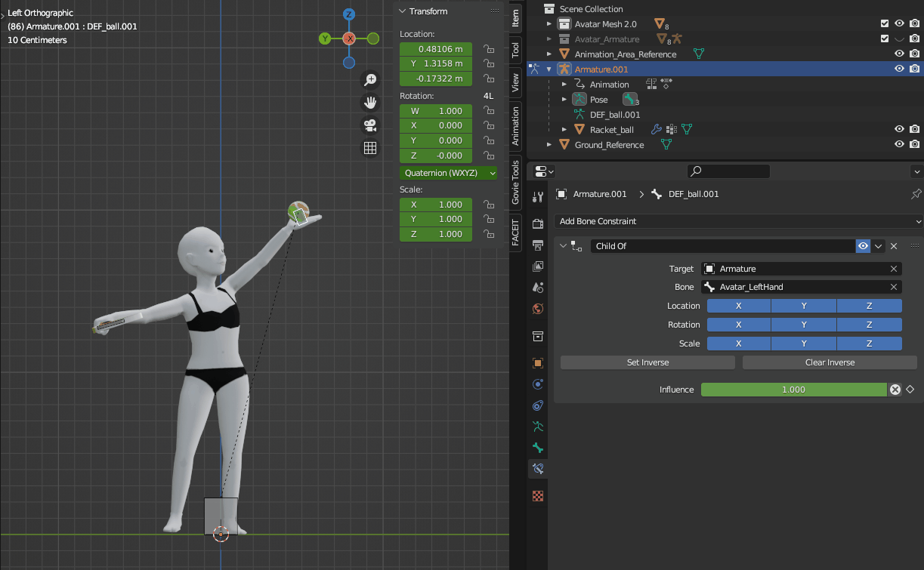Uncheck the Avatar Mesh 2.0 collection checkbox
The width and height of the screenshot is (924, 570).
885,24
